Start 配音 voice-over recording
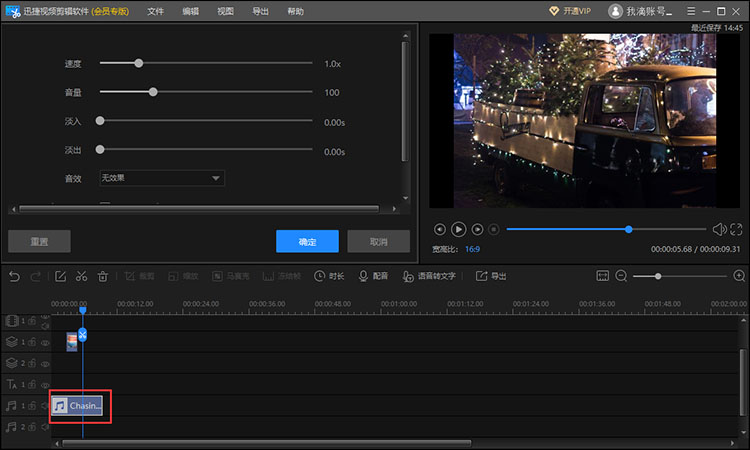Viewport: 750px width, 450px height. click(x=373, y=276)
